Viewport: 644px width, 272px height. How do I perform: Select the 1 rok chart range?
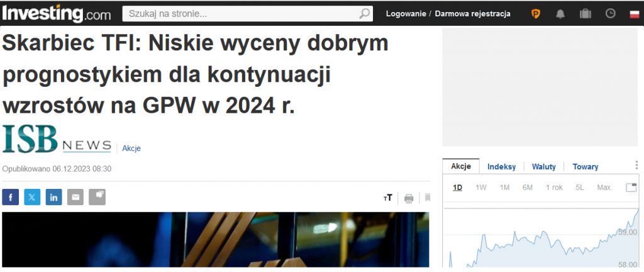[x=554, y=188]
